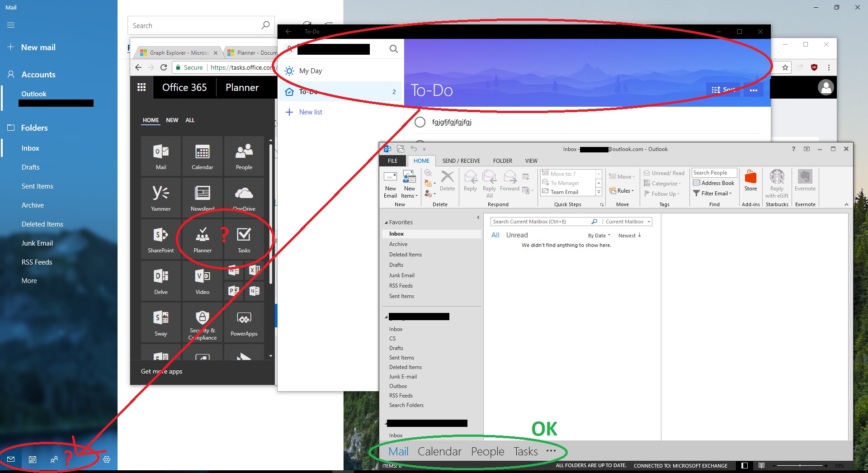Bookmark page with the star icon
868x473 pixels.
785,67
